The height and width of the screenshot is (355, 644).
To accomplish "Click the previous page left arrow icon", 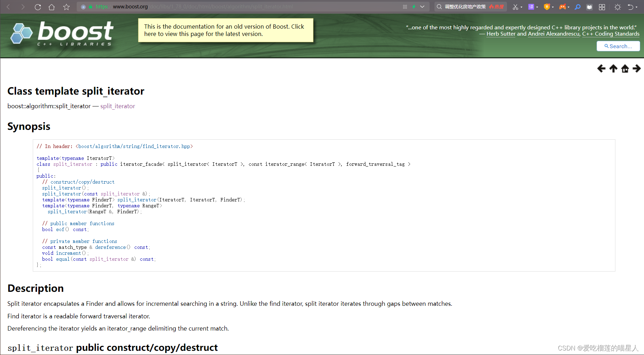I will point(601,68).
